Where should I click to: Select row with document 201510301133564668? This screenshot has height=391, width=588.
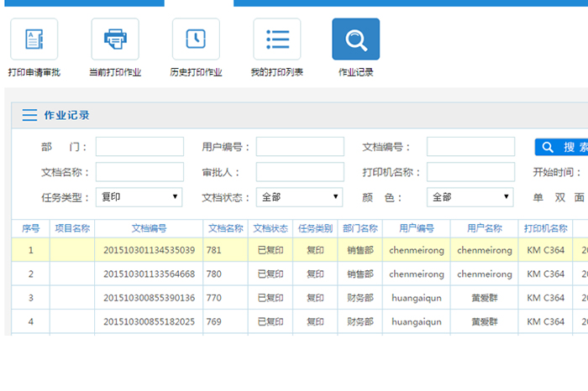[149, 274]
